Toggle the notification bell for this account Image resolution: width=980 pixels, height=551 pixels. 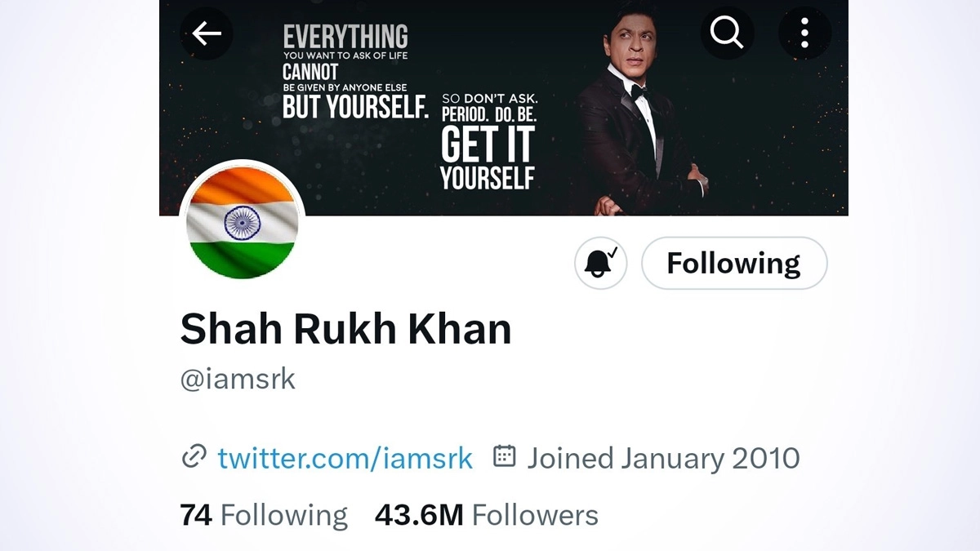pyautogui.click(x=601, y=263)
